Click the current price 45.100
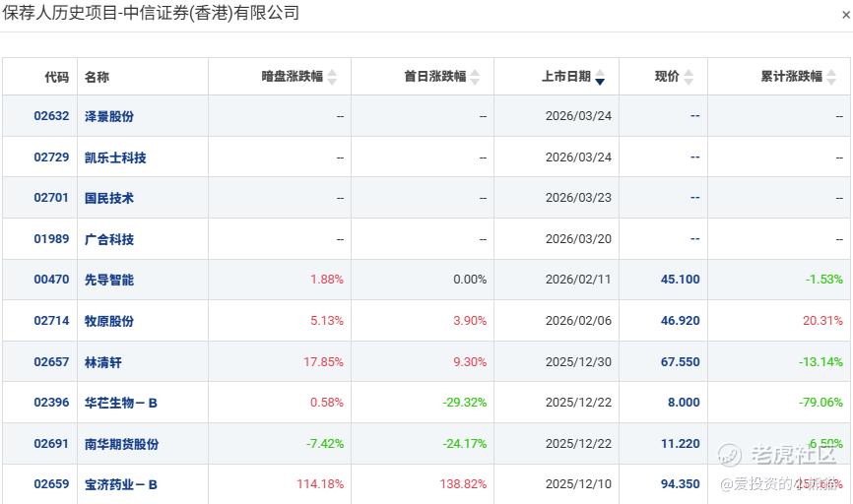853x504 pixels. [681, 279]
